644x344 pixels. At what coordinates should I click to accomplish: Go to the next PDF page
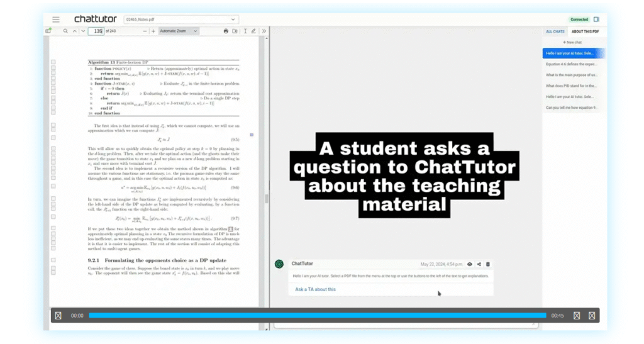pos(83,31)
